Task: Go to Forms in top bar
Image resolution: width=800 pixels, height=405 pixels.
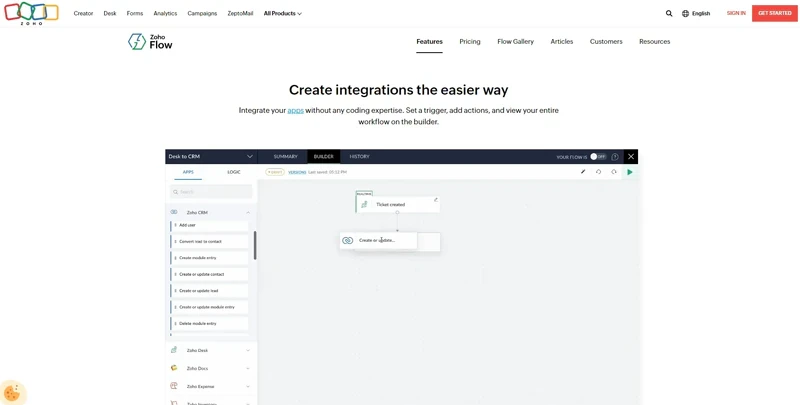Action: (x=135, y=13)
